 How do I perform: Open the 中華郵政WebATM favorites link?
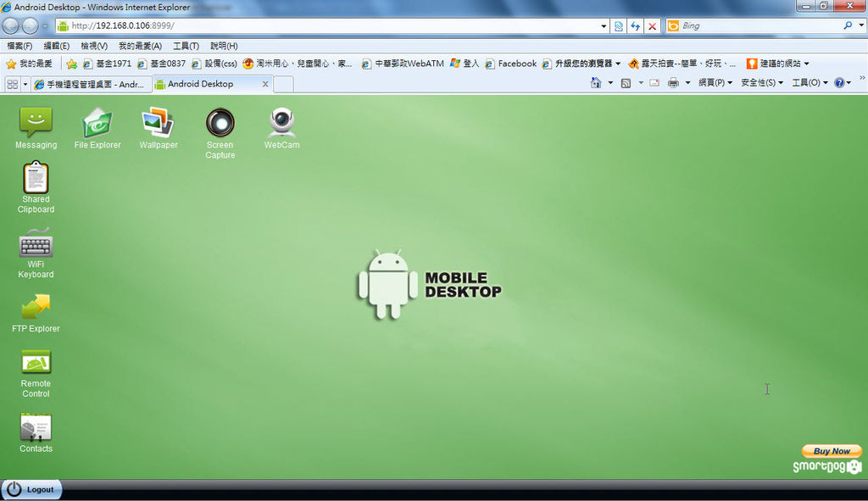(403, 64)
